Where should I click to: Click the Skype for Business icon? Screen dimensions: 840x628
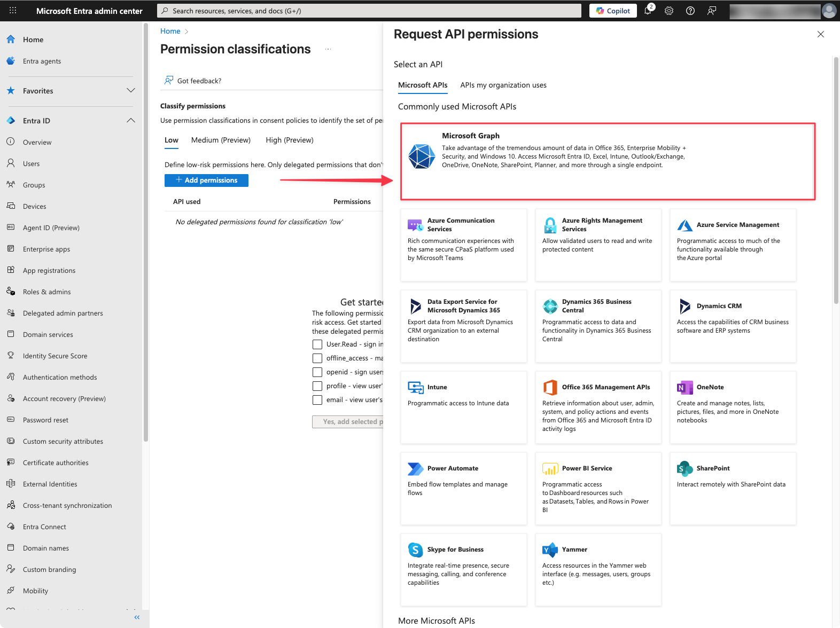point(416,549)
